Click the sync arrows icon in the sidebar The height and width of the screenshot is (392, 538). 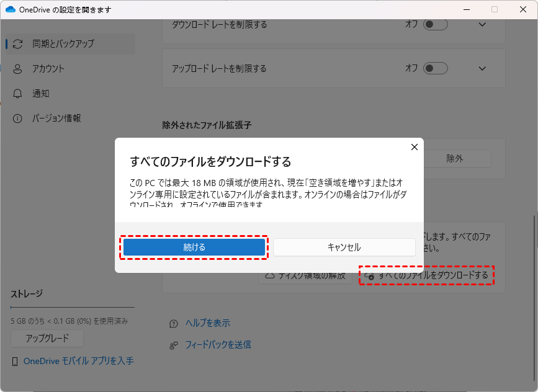[17, 44]
